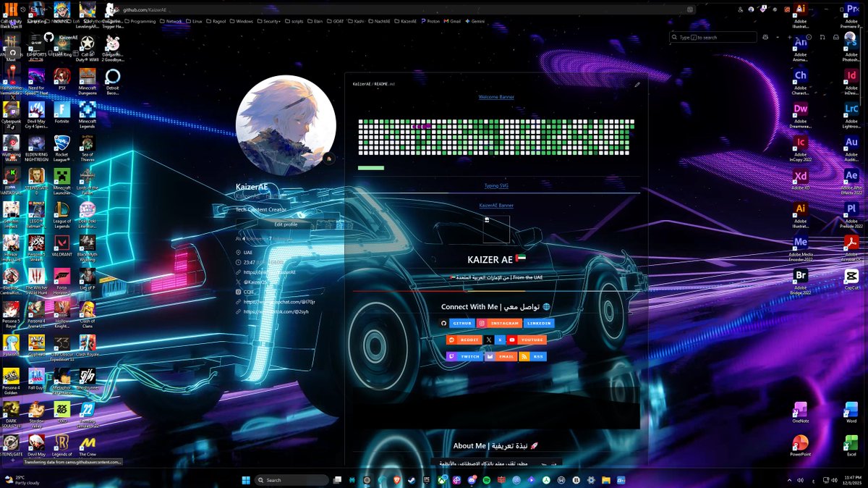Select the Adobe Acrobat desktop icon

(x=851, y=247)
